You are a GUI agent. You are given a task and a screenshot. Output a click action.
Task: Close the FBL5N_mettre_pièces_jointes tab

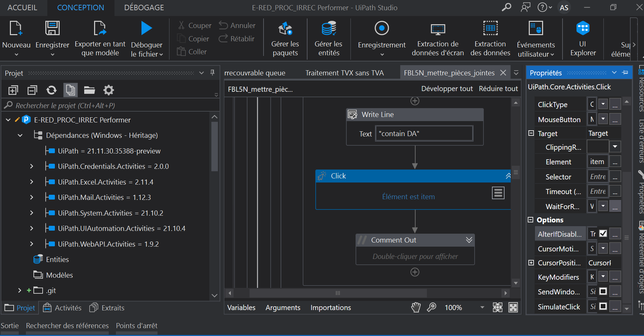(x=503, y=73)
